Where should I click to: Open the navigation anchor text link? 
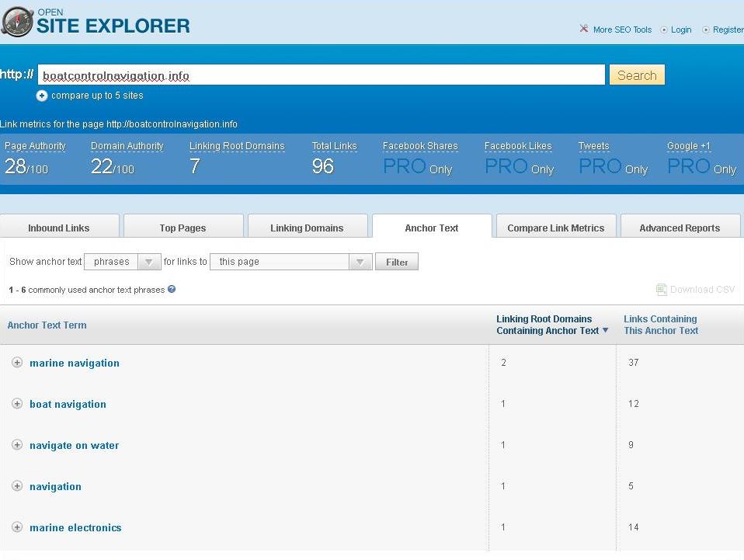point(55,486)
